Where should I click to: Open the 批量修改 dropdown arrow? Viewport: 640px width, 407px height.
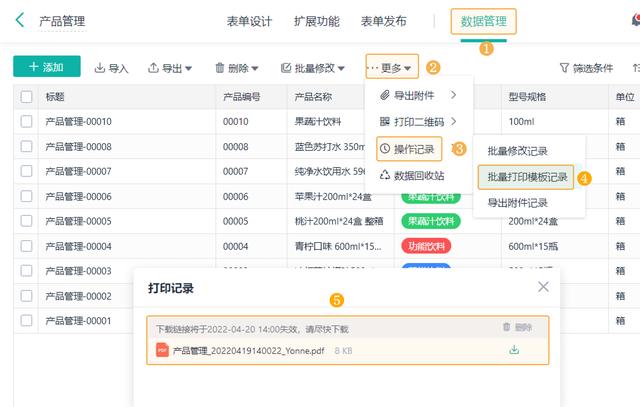tap(341, 68)
